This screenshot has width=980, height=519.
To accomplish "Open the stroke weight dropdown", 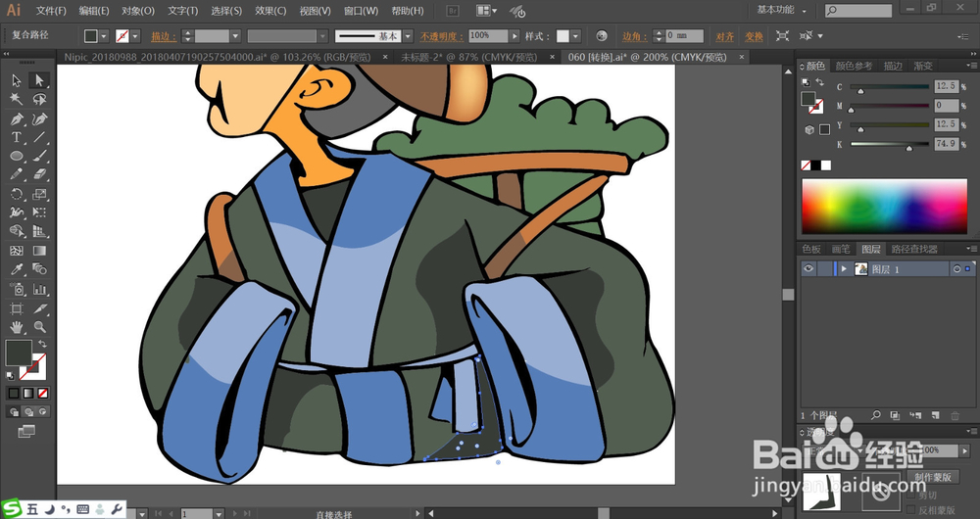I will coord(235,36).
